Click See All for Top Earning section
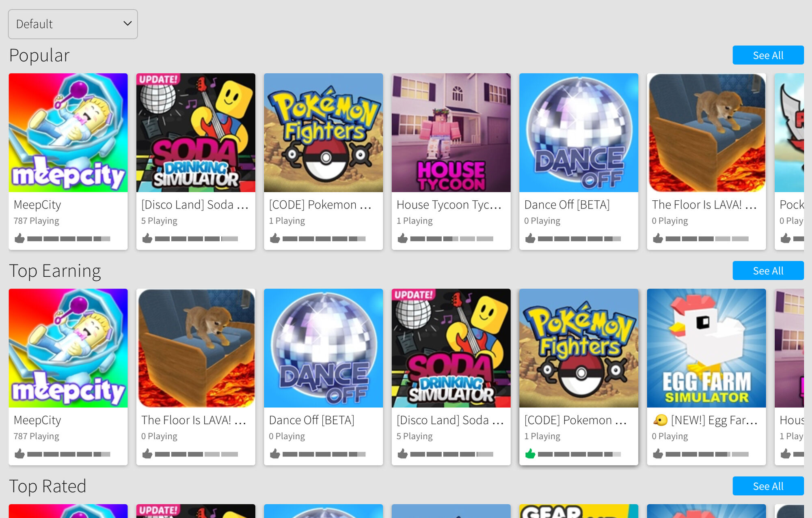The image size is (812, 518). point(768,271)
